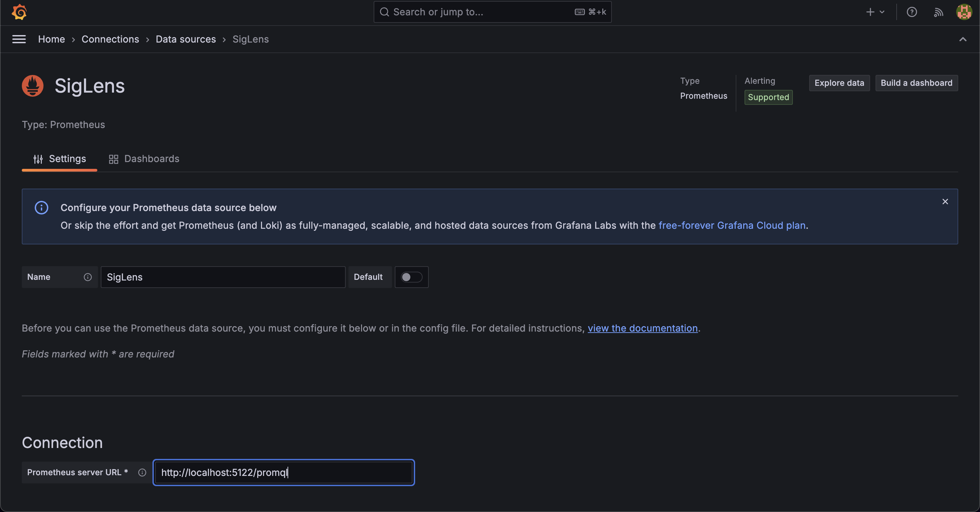This screenshot has height=512, width=980.
Task: Toggle the Default data source switch
Action: point(411,277)
